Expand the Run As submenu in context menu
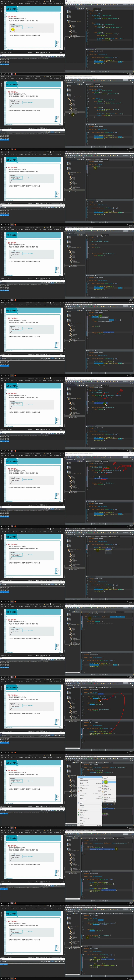This screenshot has height=980, width=134. pos(81,814)
